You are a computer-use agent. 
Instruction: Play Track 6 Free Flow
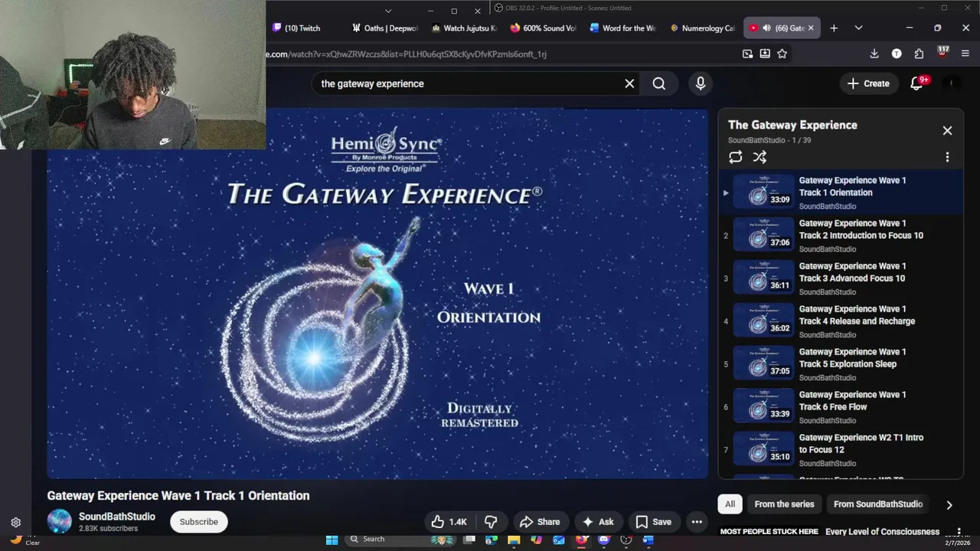841,407
